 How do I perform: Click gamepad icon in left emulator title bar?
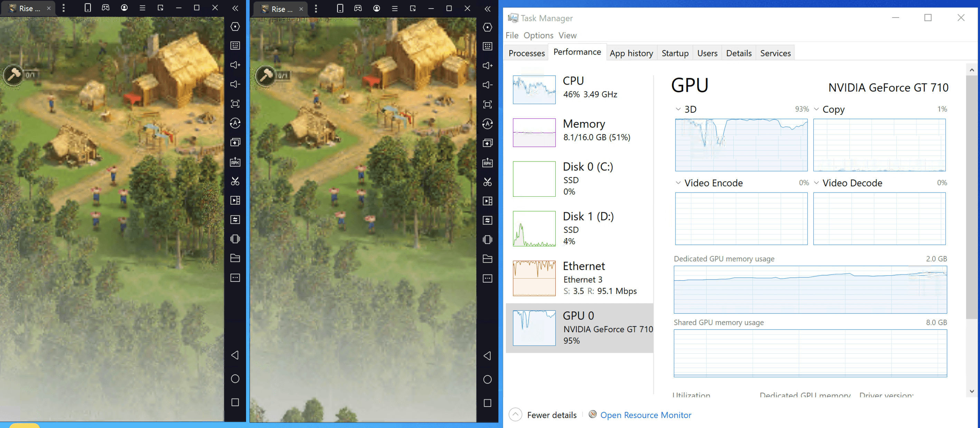click(x=106, y=8)
